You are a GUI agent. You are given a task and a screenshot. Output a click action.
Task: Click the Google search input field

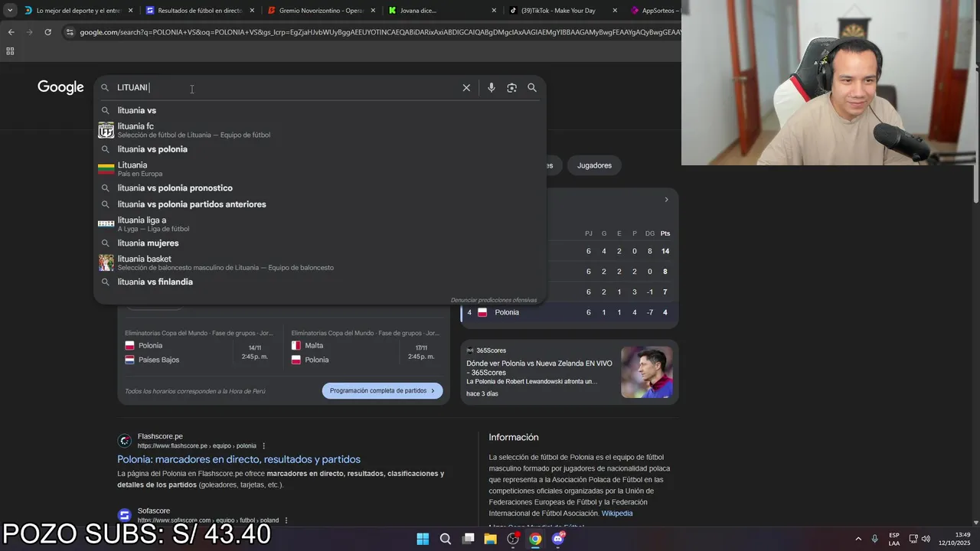287,87
